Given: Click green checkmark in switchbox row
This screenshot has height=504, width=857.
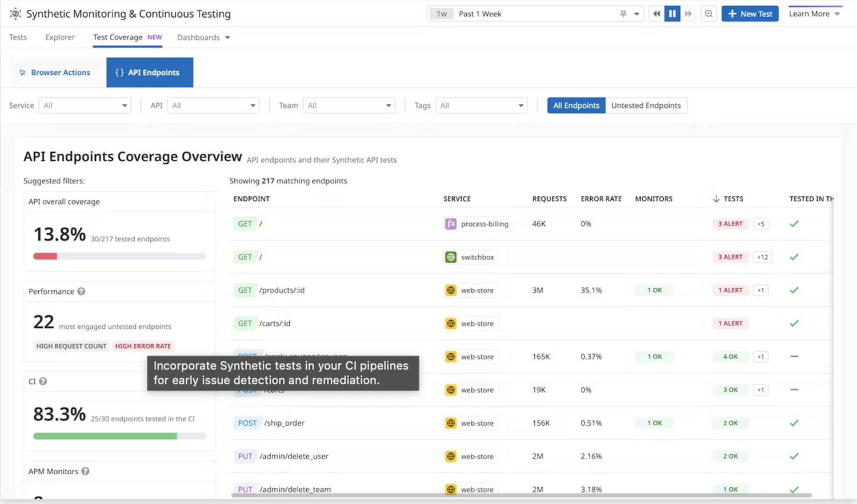Looking at the screenshot, I should 794,257.
